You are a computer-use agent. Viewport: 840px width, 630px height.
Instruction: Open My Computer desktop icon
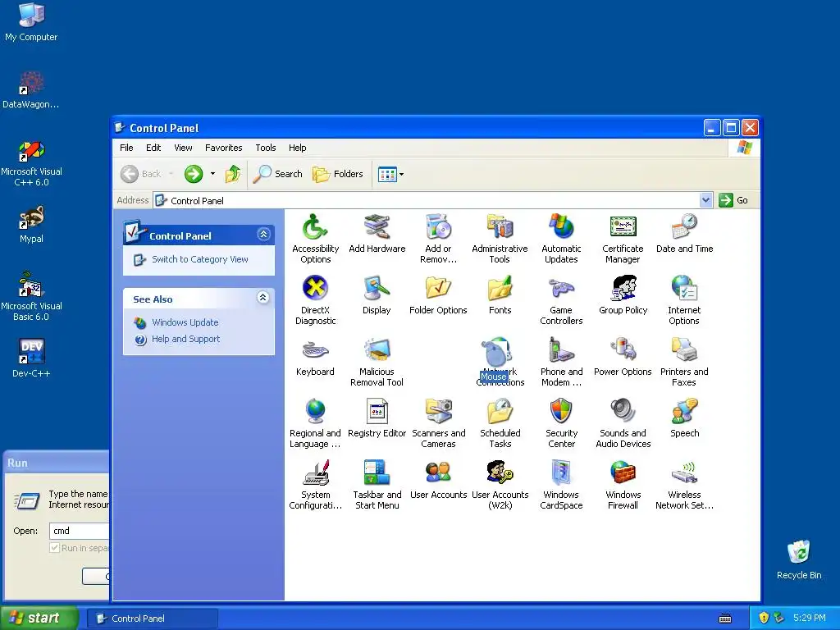click(x=31, y=22)
